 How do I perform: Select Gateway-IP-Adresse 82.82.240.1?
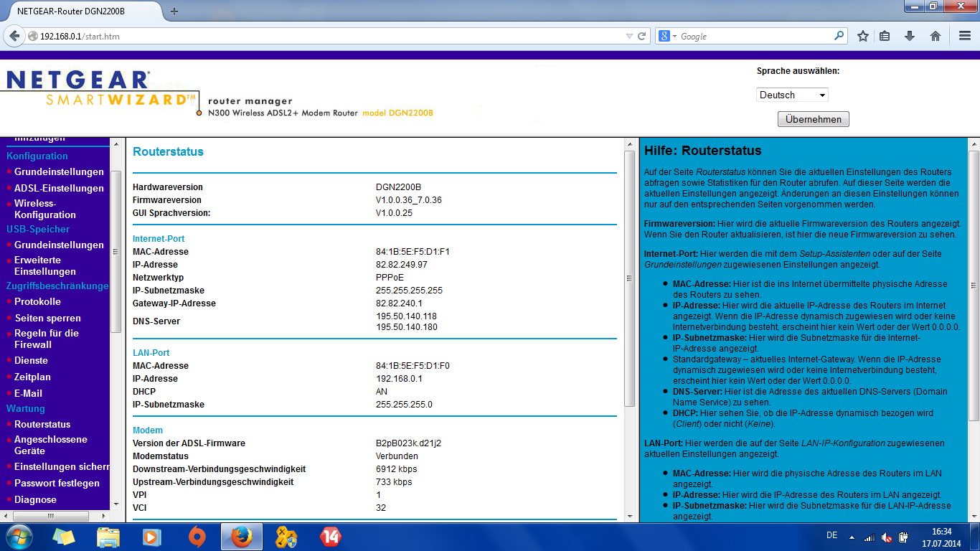pos(400,303)
